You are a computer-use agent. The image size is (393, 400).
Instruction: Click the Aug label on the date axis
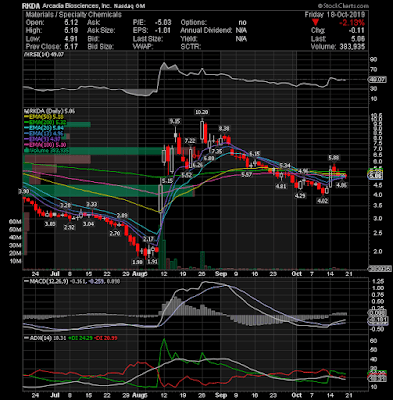tap(140, 274)
